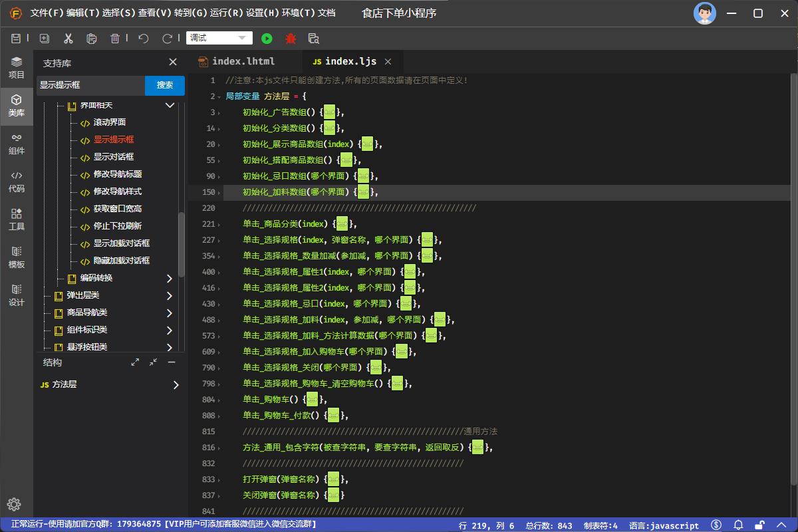This screenshot has width=798, height=532.
Task: Open notifications bell in status bar
Action: (738, 525)
